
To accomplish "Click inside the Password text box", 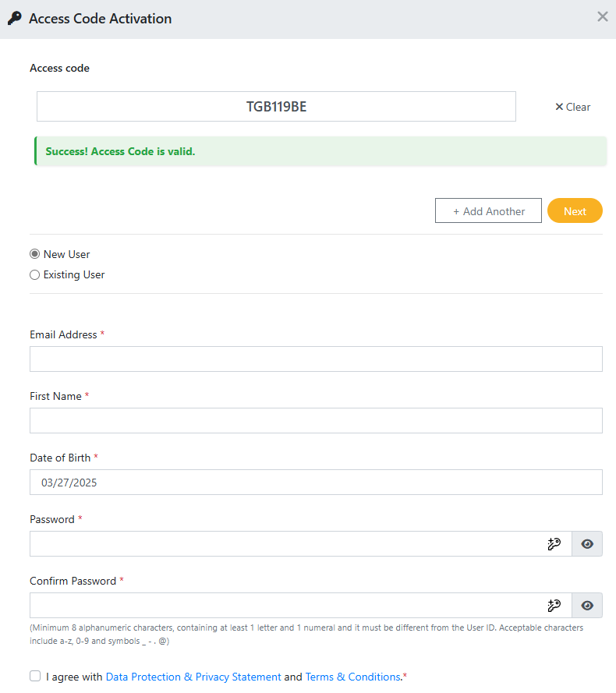I will [285, 544].
